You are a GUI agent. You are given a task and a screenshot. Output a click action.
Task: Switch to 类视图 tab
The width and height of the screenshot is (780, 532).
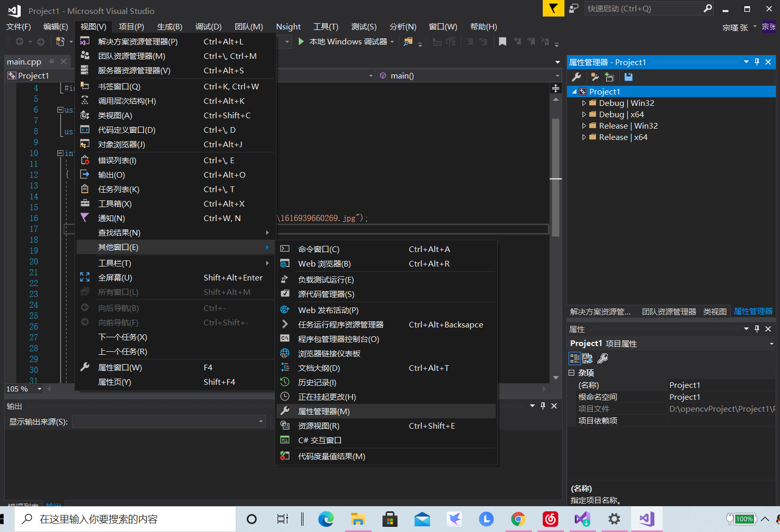715,311
